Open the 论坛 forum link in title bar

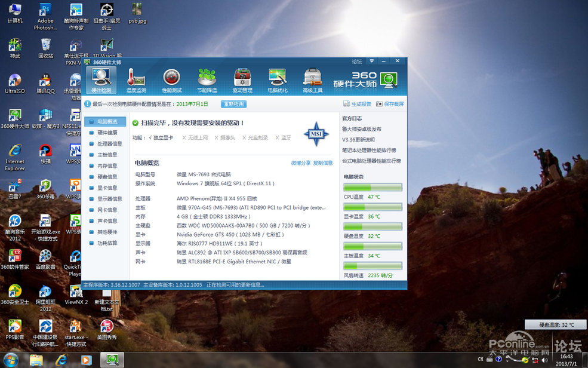[357, 62]
